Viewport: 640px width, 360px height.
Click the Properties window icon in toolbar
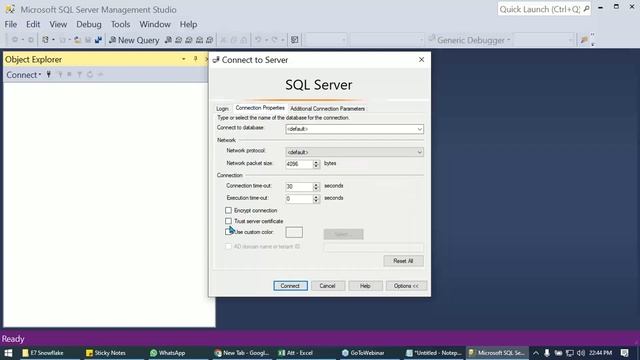click(x=295, y=40)
